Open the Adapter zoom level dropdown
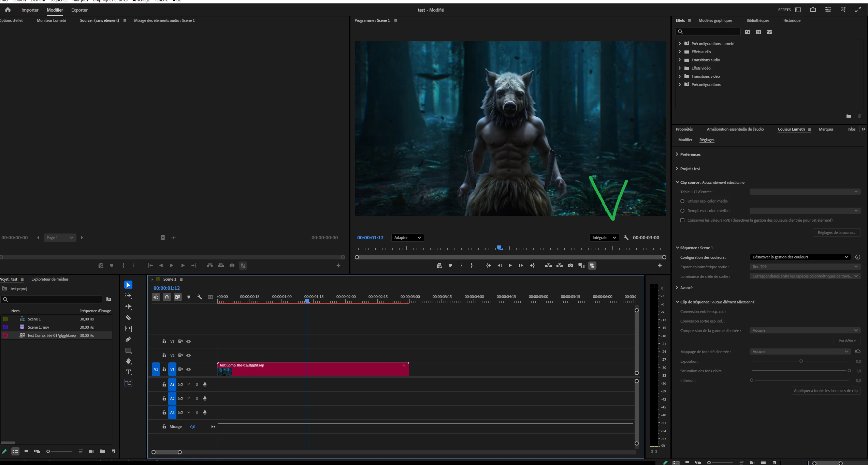868x465 pixels. [x=407, y=238]
